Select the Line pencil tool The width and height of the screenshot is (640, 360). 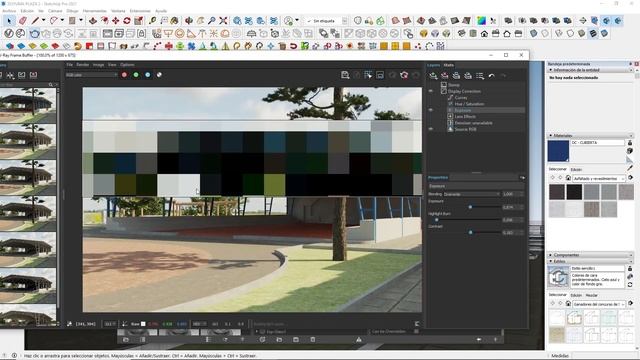click(35, 20)
